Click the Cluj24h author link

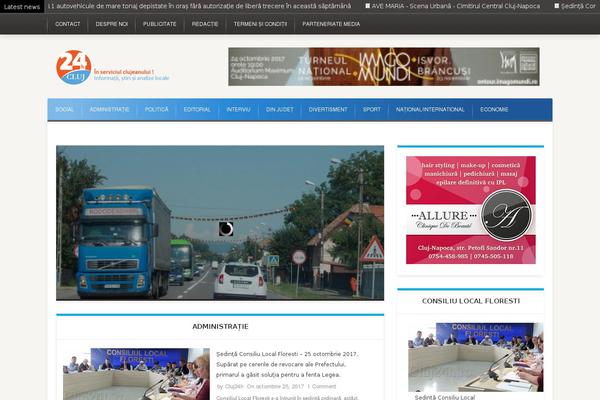234,387
